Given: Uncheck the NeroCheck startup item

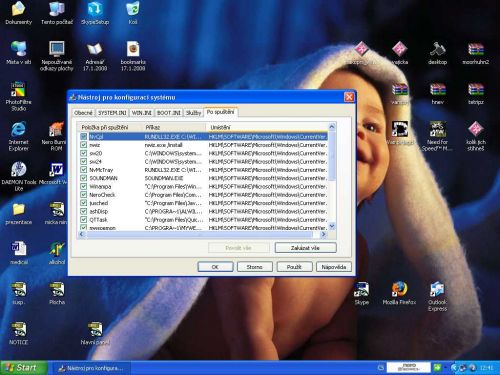Looking at the screenshot, I should (84, 195).
